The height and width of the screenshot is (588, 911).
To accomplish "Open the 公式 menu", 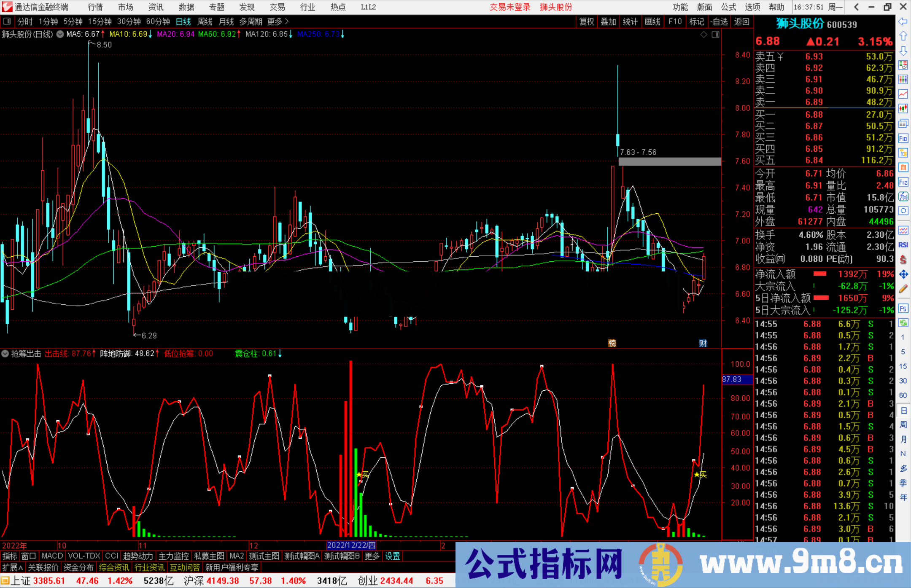I will (728, 7).
